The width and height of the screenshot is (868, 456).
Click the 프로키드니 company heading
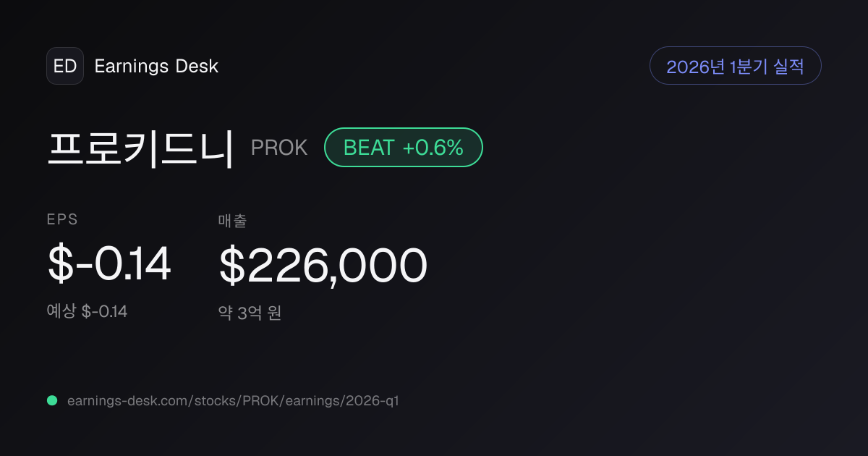tap(141, 148)
